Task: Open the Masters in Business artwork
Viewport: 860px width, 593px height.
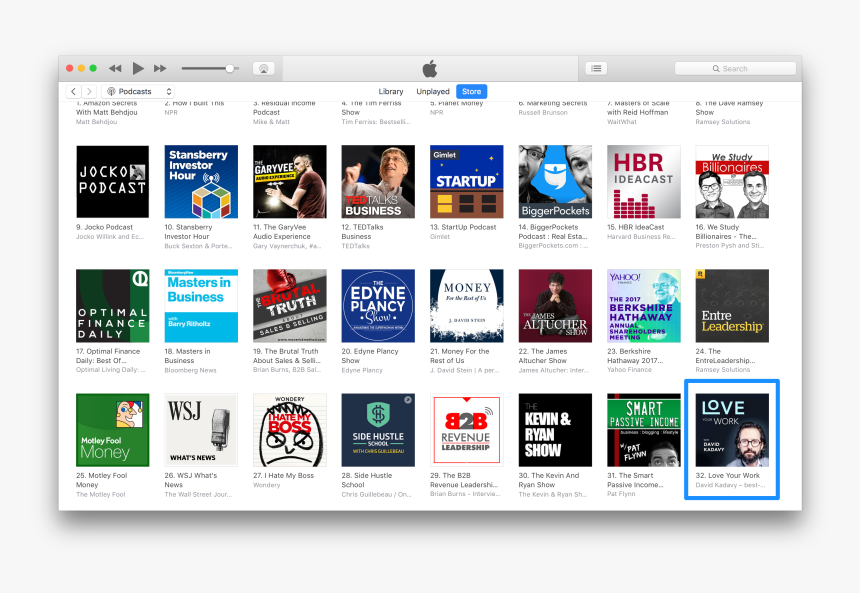Action: click(x=201, y=306)
